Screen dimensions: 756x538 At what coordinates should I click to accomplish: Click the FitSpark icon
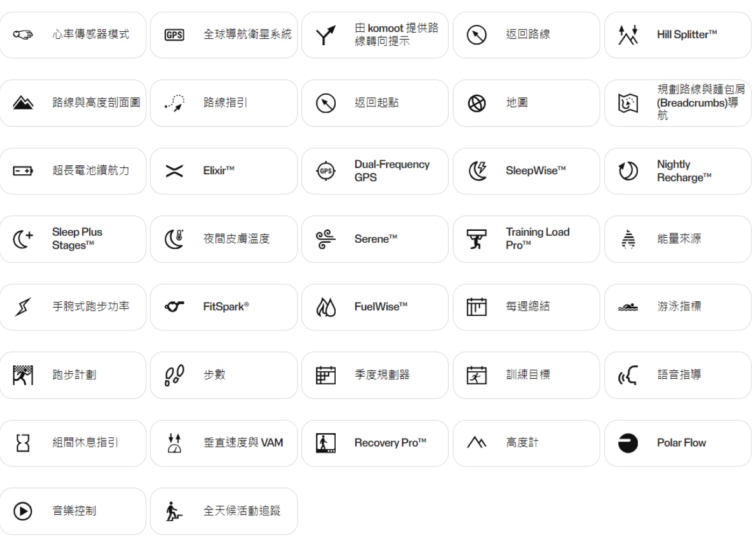tap(174, 307)
